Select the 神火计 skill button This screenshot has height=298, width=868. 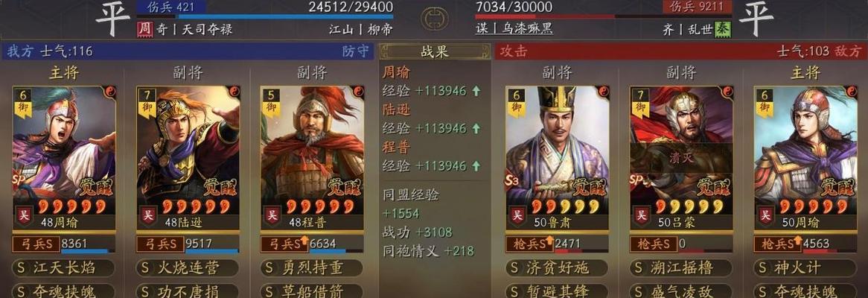[x=805, y=268]
